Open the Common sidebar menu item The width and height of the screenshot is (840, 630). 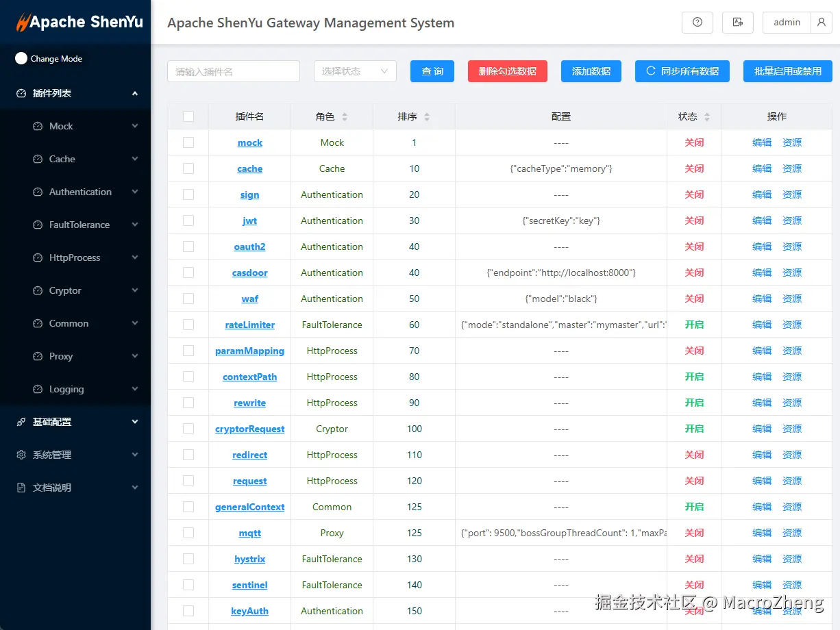(75, 323)
